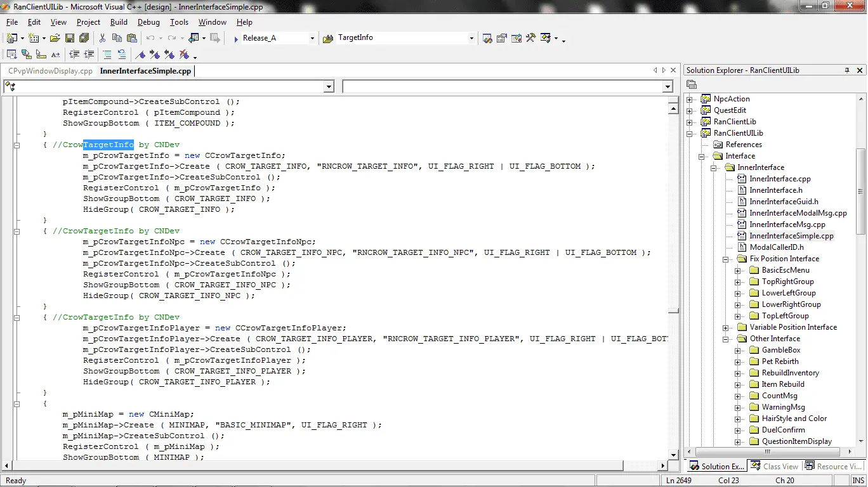The image size is (868, 487).
Task: Open the Debug menu
Action: [148, 22]
